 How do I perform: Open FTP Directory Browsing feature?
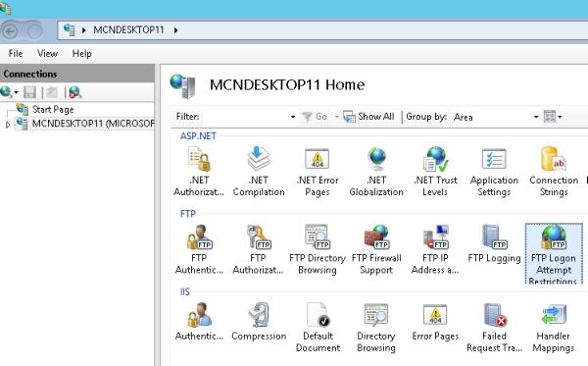coord(318,249)
